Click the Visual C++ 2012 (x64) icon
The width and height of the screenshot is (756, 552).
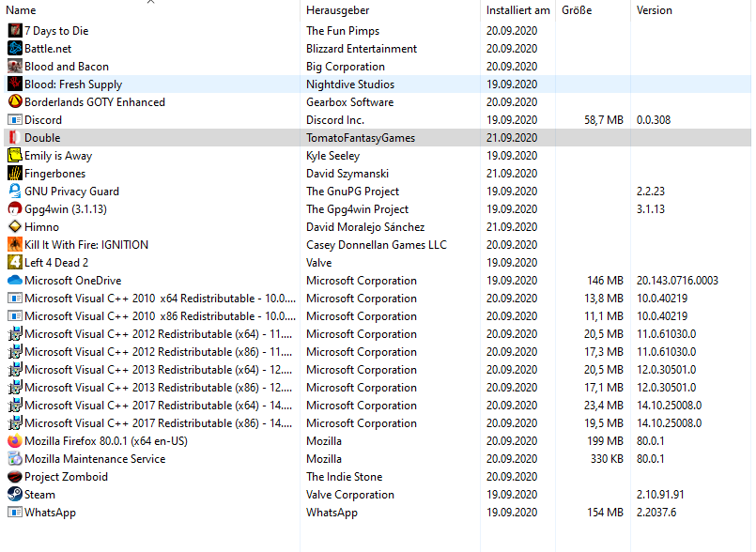click(15, 334)
